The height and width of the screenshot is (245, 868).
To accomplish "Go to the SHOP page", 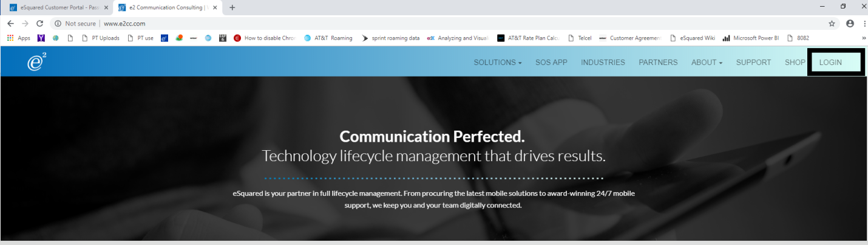I will pyautogui.click(x=795, y=62).
